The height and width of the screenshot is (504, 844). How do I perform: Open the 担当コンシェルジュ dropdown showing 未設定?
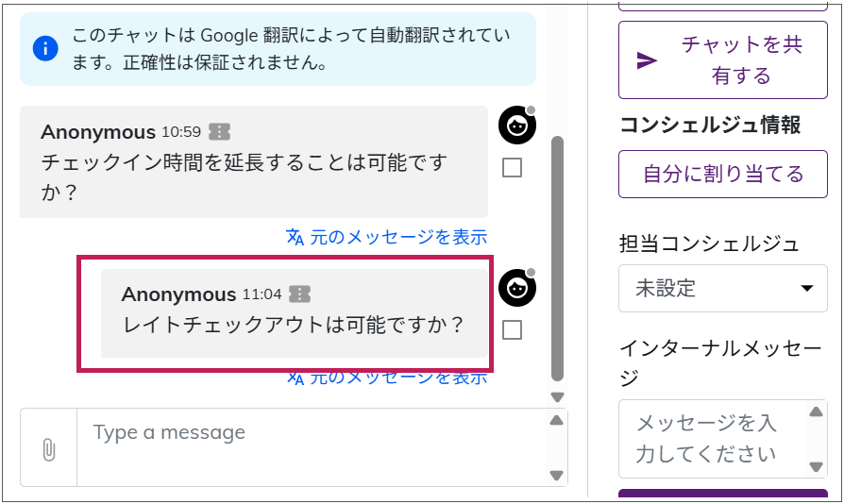pos(722,288)
